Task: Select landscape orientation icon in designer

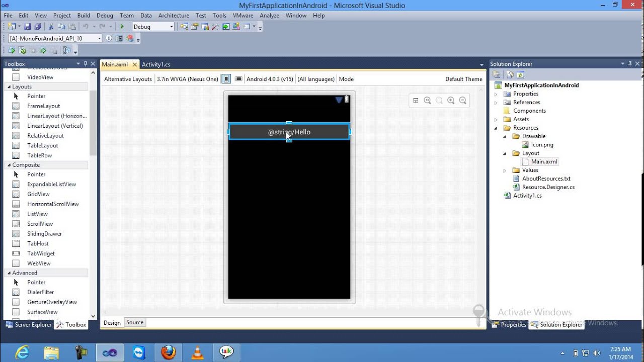Action: (x=238, y=79)
